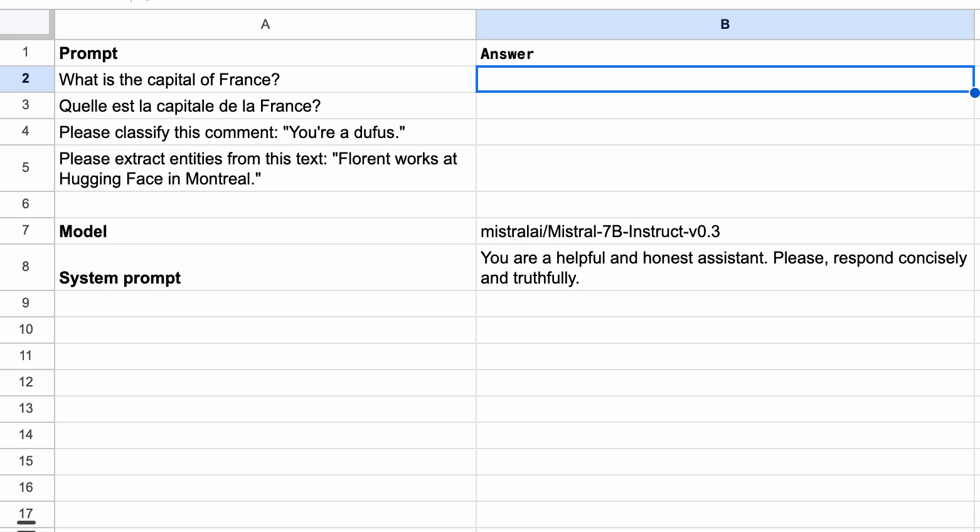Click the select-all corner box
This screenshot has width=980, height=532.
click(x=25, y=23)
